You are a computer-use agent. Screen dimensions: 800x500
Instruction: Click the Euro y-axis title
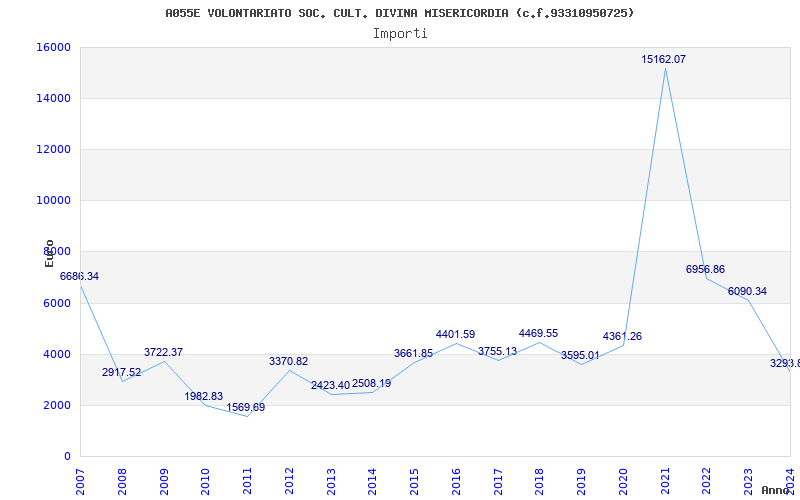pyautogui.click(x=49, y=253)
